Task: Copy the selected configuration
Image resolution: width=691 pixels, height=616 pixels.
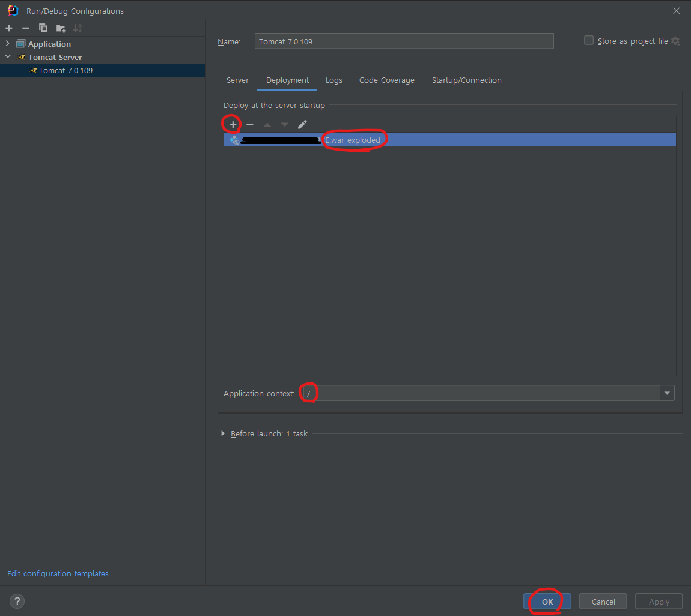Action: point(43,28)
